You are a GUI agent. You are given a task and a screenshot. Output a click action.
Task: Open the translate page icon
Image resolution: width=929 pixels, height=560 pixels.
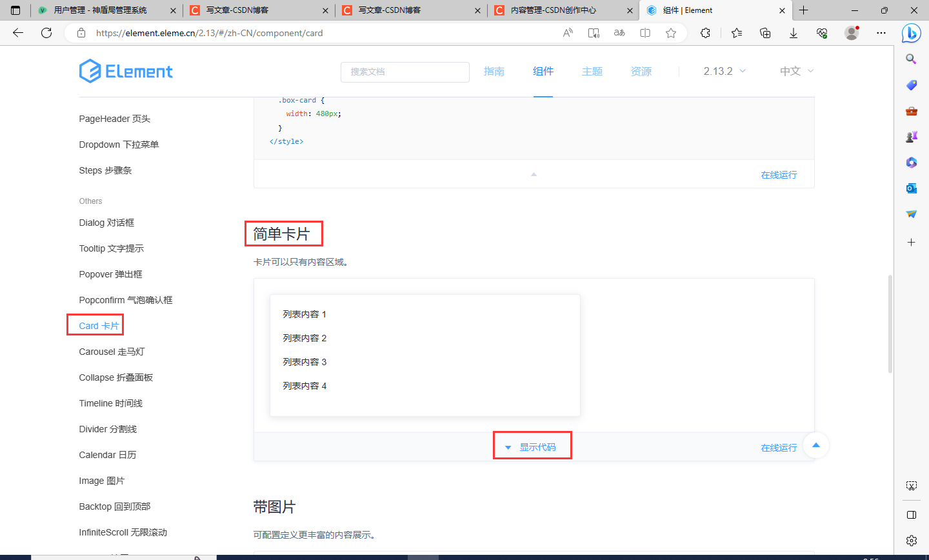point(619,33)
